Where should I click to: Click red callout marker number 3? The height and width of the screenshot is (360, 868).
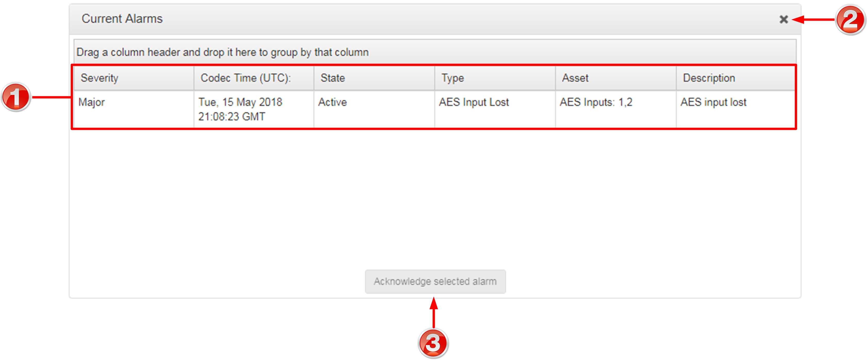click(433, 343)
